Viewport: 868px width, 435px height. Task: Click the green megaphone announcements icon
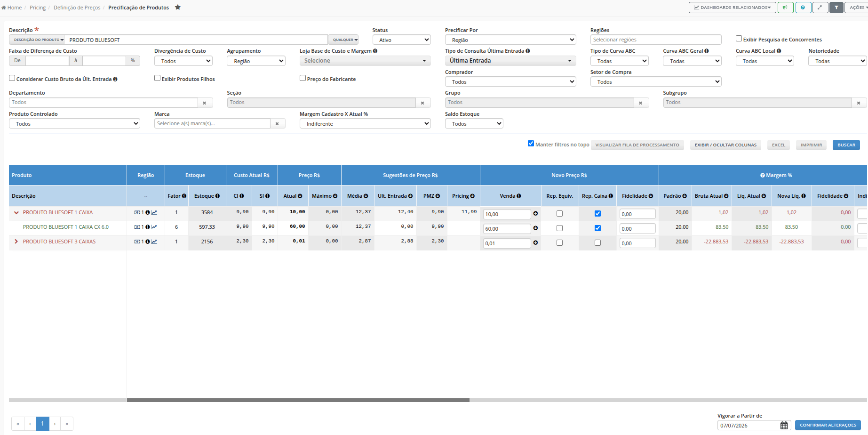[785, 8]
